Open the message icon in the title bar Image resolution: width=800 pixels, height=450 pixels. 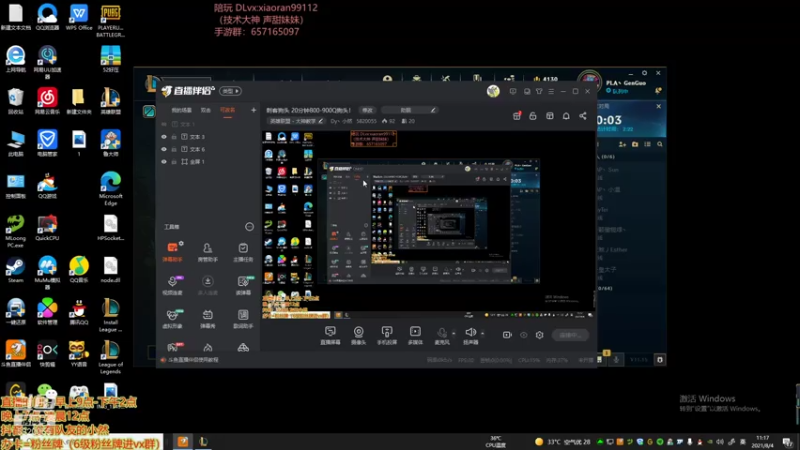513,91
